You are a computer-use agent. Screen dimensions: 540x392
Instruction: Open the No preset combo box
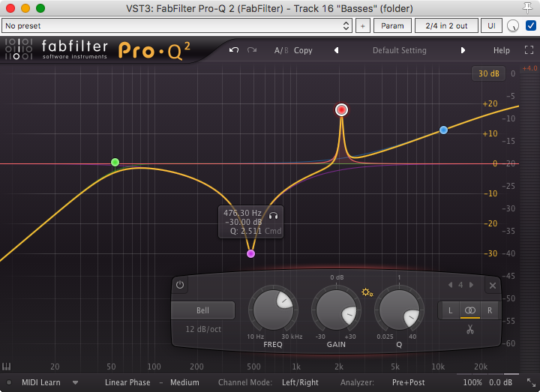(x=177, y=25)
